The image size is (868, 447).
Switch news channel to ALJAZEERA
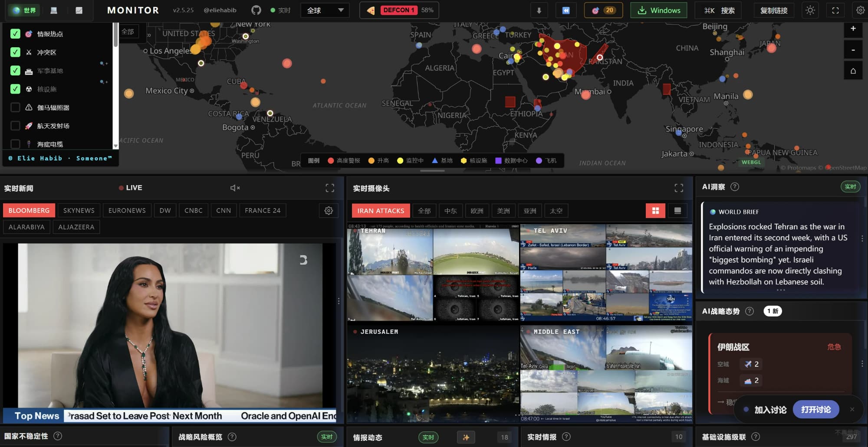click(76, 227)
